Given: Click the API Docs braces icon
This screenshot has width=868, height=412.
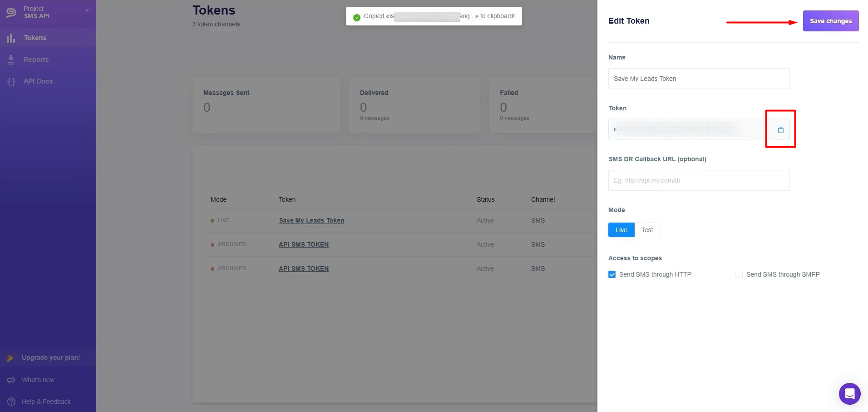Looking at the screenshot, I should tap(11, 81).
